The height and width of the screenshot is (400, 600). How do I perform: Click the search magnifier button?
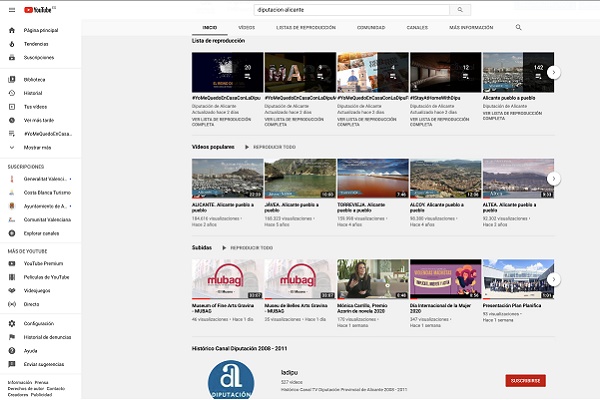pyautogui.click(x=460, y=10)
